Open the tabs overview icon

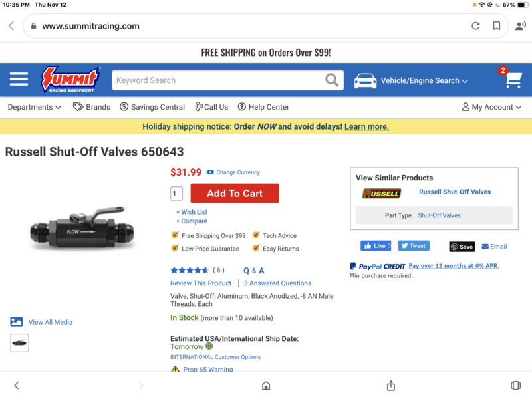coord(515,386)
